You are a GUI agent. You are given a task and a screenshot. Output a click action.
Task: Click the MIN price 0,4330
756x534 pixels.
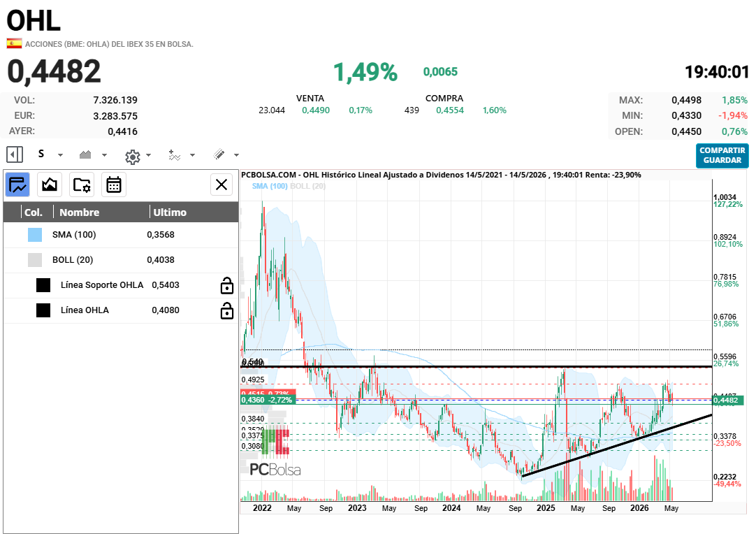(687, 116)
